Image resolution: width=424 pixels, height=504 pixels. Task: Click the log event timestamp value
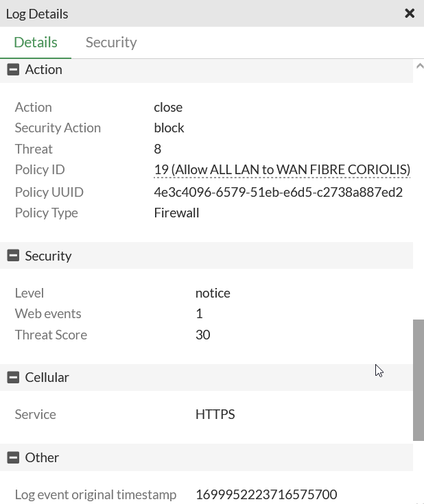(266, 494)
